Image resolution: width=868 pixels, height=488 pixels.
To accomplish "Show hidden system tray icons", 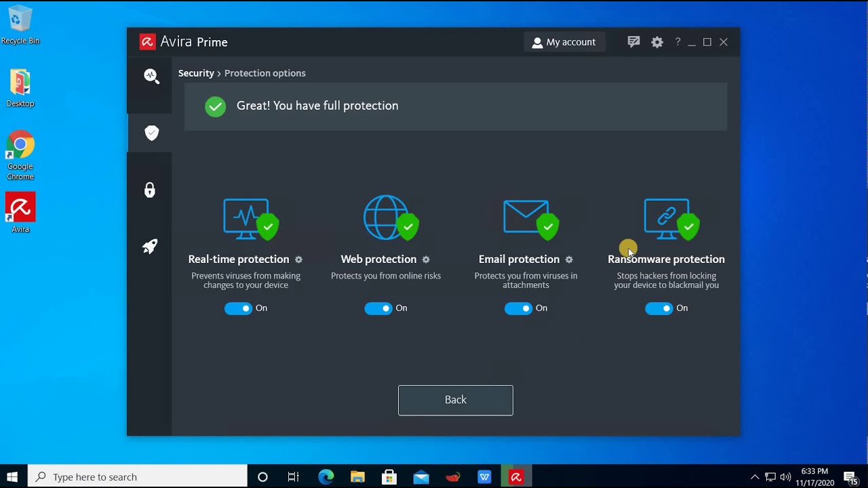I will (754, 476).
